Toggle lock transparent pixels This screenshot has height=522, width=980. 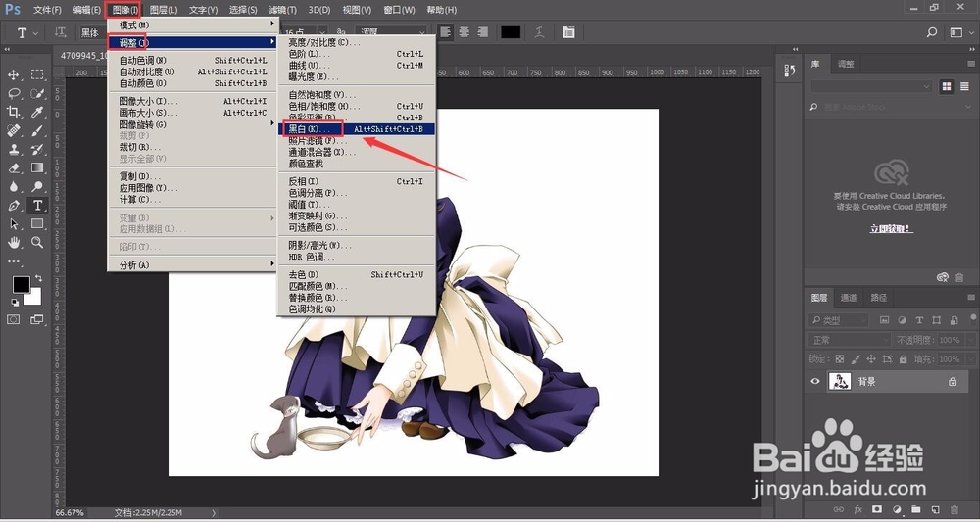click(x=840, y=359)
